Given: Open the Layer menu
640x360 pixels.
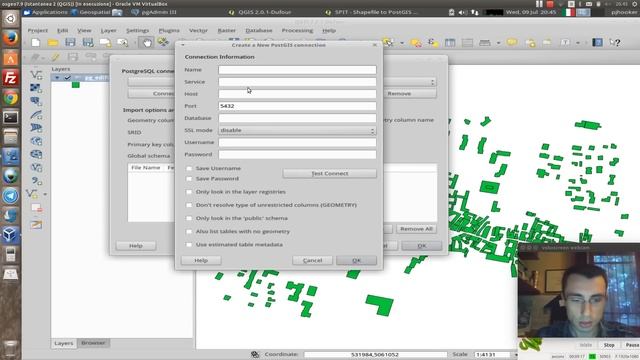Looking at the screenshot, I should coord(109,30).
